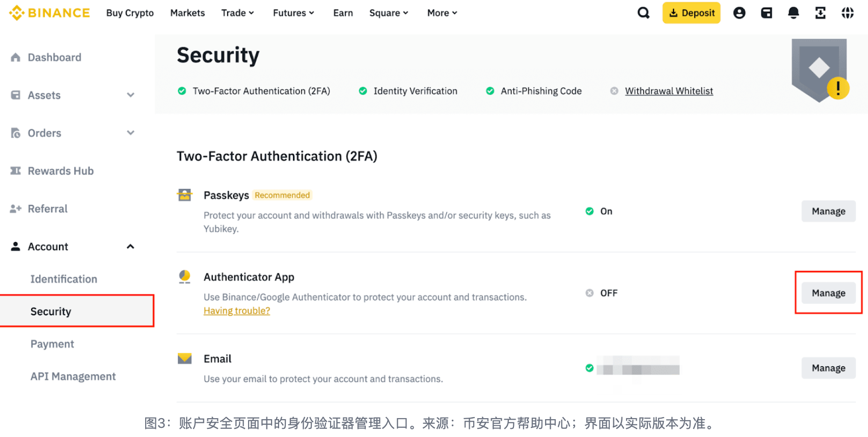
Task: Click the Authenticator App OFF status icon
Action: coord(589,293)
